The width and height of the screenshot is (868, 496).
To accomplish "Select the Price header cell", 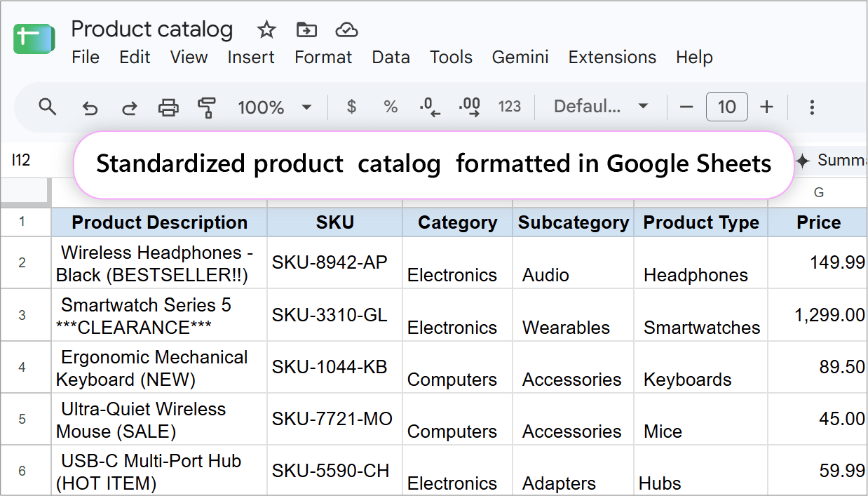I will (818, 222).
